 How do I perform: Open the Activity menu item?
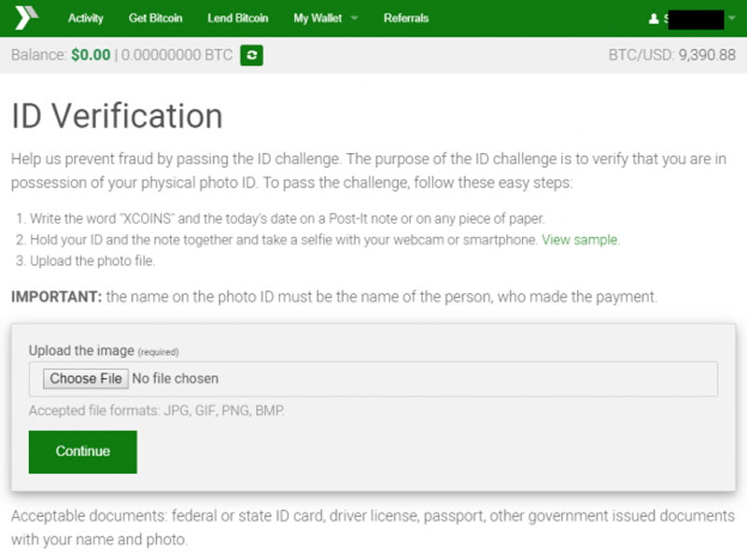[86, 19]
